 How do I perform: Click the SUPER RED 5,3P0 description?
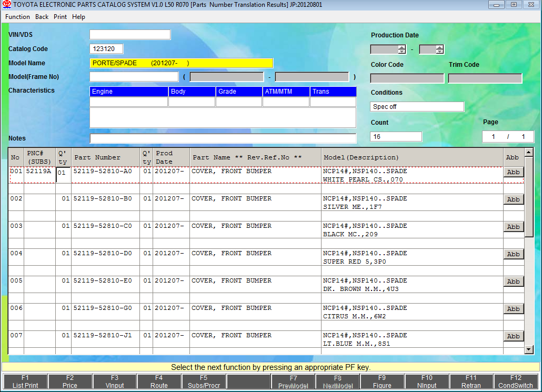click(354, 262)
